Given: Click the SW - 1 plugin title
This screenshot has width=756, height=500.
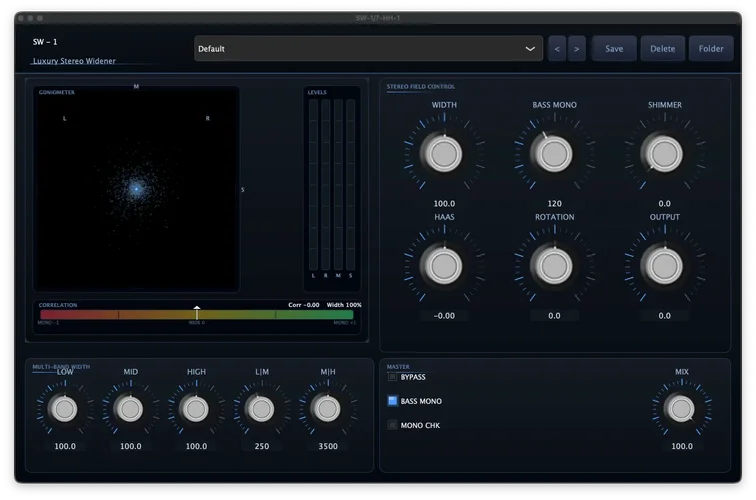Looking at the screenshot, I should (45, 42).
